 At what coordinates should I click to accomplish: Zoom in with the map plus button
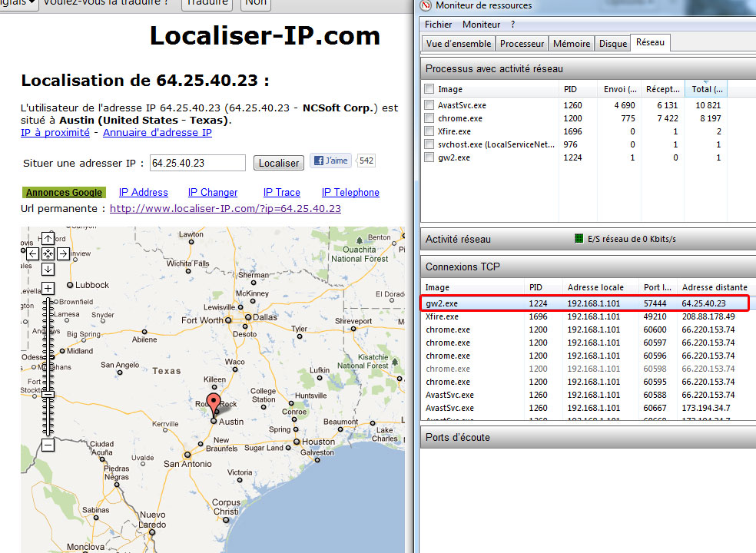point(48,288)
